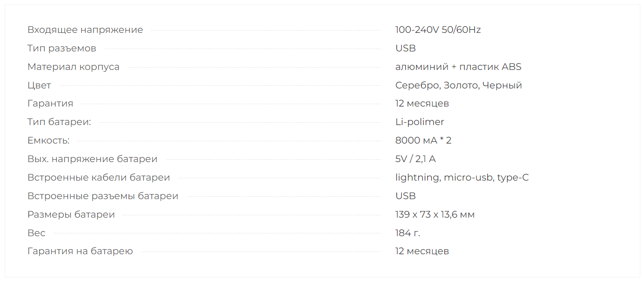Select the 'lightning, micro-usb, type-C' value
This screenshot has width=644, height=282.
[x=462, y=177]
